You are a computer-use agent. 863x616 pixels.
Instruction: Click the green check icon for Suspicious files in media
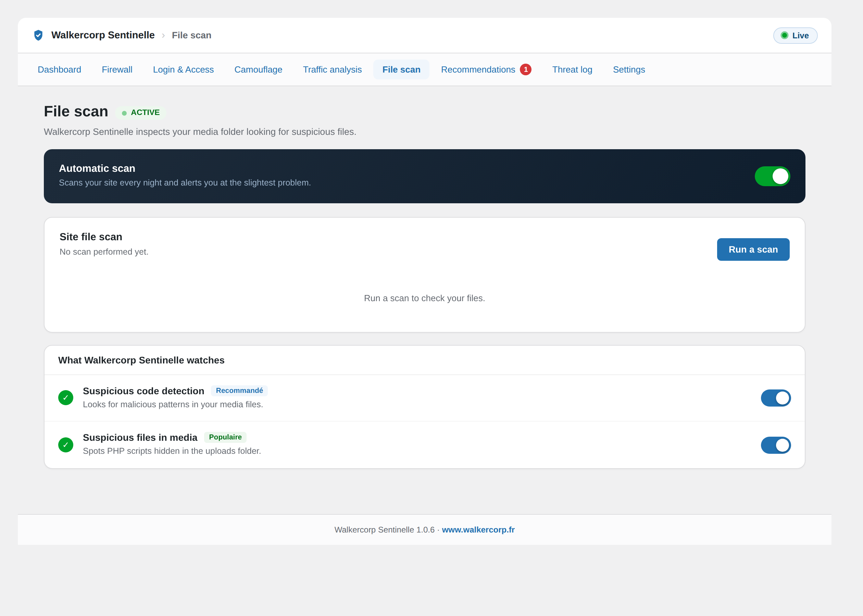point(66,445)
